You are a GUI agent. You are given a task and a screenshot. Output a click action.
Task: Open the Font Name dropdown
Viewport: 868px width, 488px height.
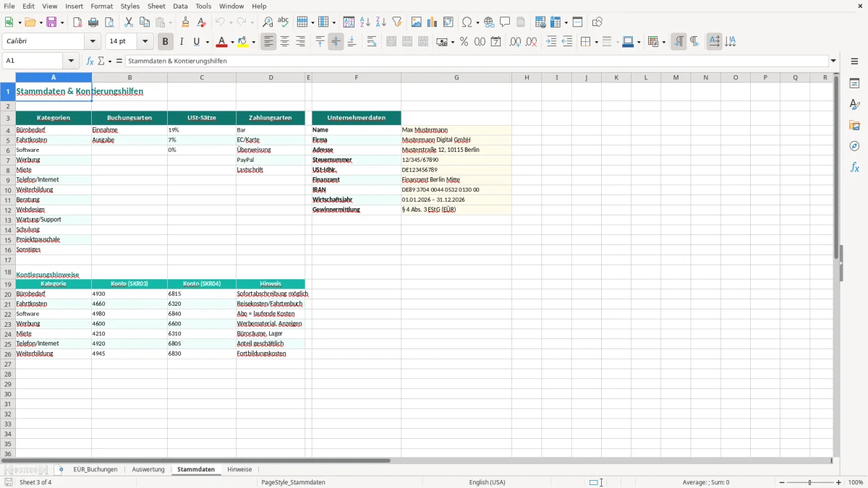(x=93, y=42)
